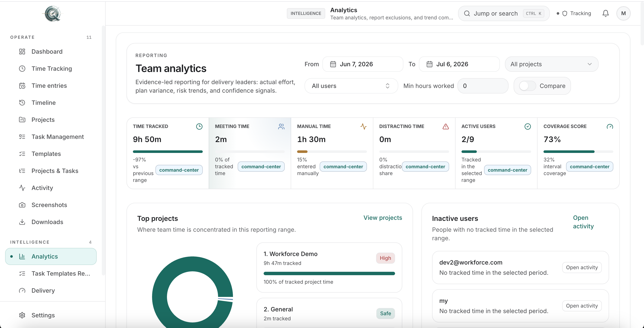Click the Projects folder icon
This screenshot has height=328, width=644.
pos(22,119)
